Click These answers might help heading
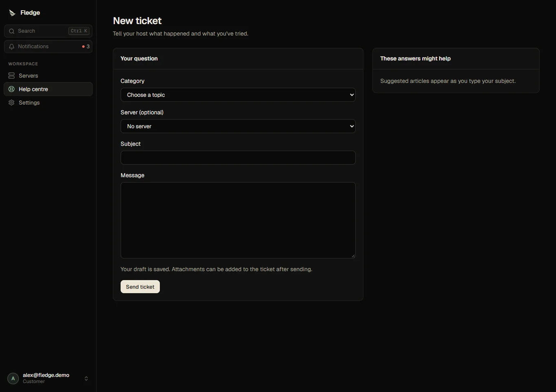This screenshot has width=556, height=392. coord(415,58)
